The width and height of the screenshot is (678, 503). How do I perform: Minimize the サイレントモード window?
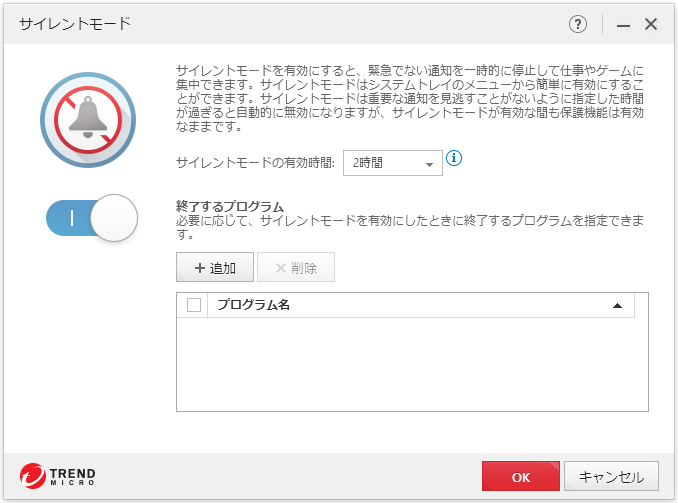624,24
